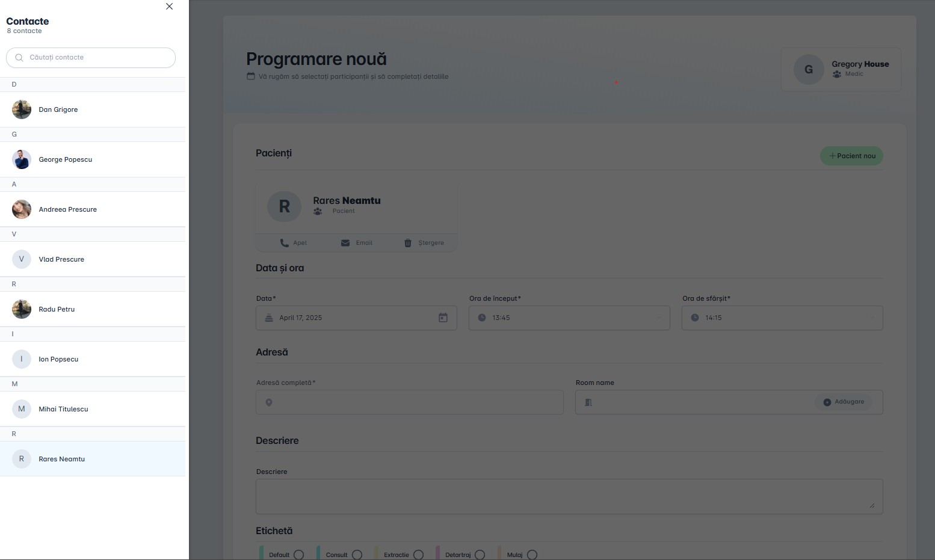The width and height of the screenshot is (935, 560).
Task: Click the Pacient nou button
Action: pyautogui.click(x=851, y=156)
